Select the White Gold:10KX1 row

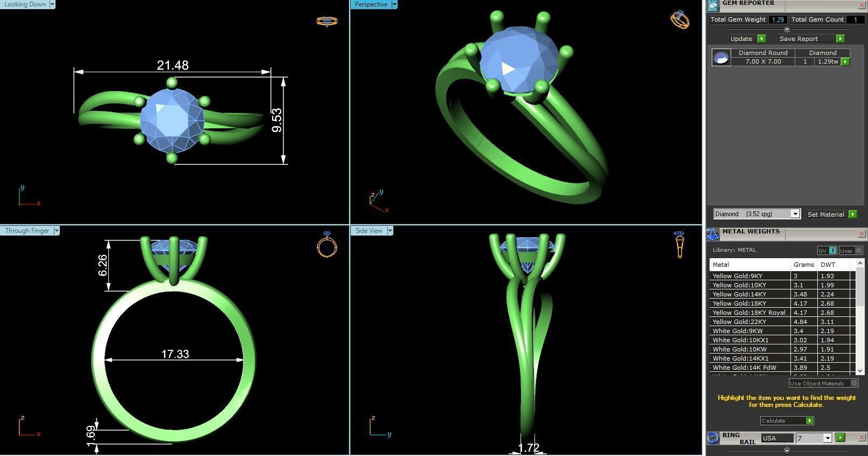point(782,340)
